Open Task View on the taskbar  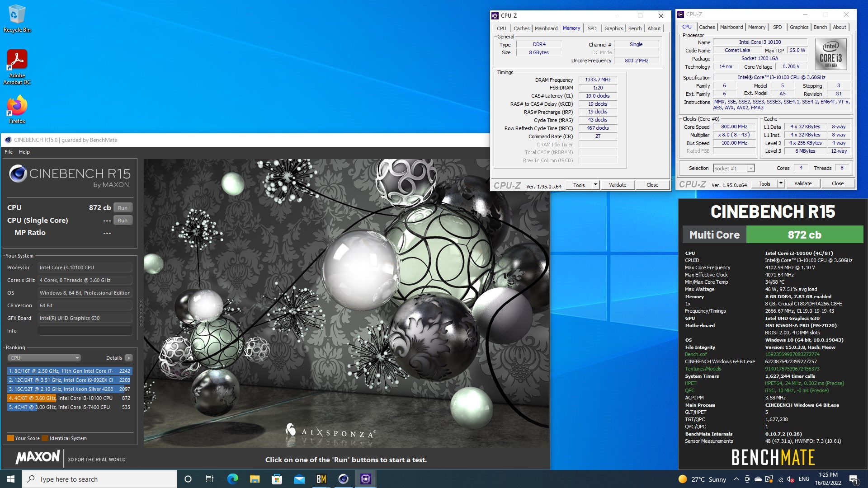tap(210, 479)
